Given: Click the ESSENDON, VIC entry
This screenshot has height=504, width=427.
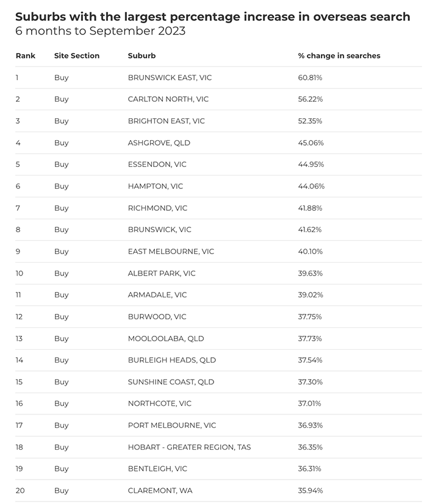Looking at the screenshot, I should pos(157,165).
